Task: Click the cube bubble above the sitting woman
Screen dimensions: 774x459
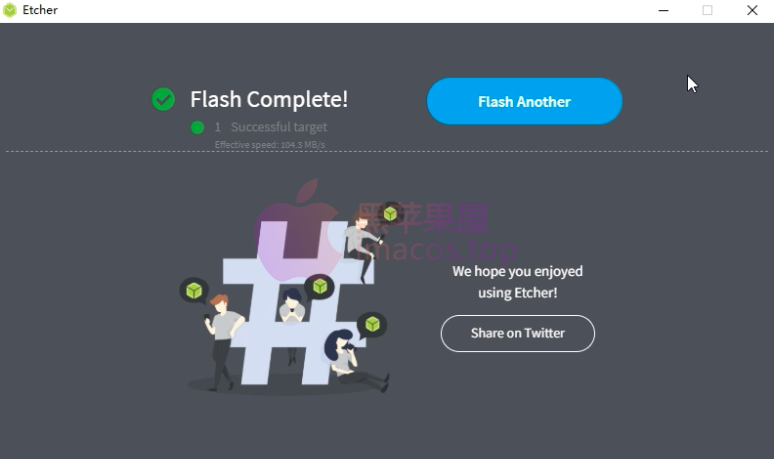Action: [x=372, y=324]
